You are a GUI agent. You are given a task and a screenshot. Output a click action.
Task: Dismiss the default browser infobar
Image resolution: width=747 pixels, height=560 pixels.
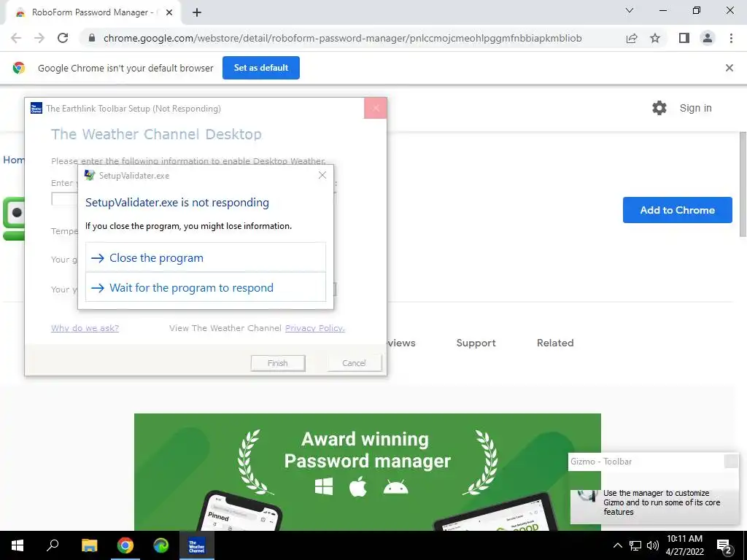729,68
